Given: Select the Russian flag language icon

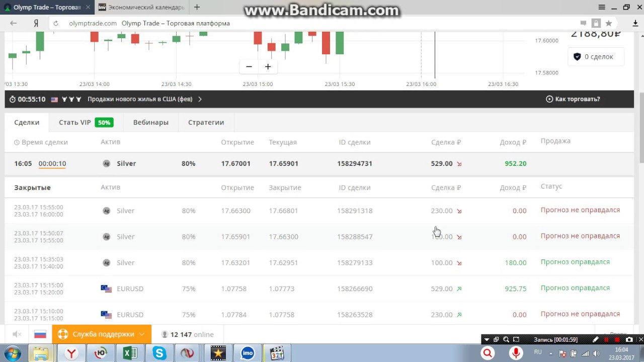Looking at the screenshot, I should pos(40,334).
